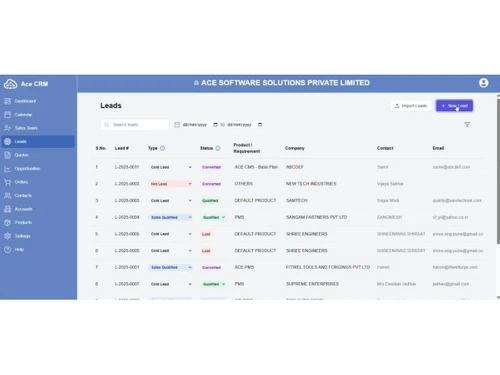Click lead number L-2025-0002
This screenshot has width=500, height=375.
point(127,184)
